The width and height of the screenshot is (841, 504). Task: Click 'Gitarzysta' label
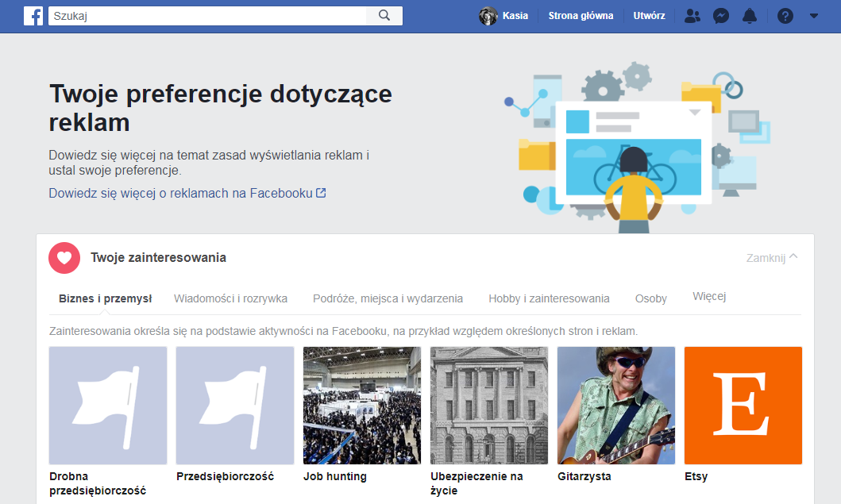[x=584, y=476]
